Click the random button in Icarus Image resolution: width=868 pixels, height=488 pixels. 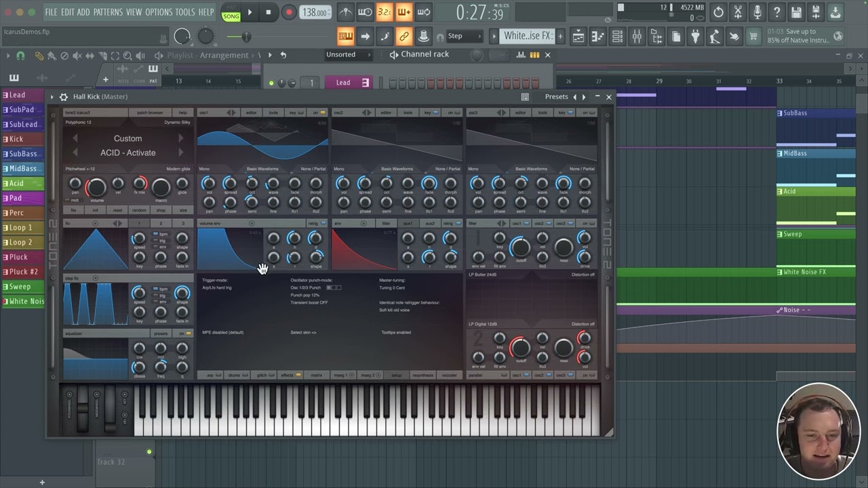coord(139,210)
